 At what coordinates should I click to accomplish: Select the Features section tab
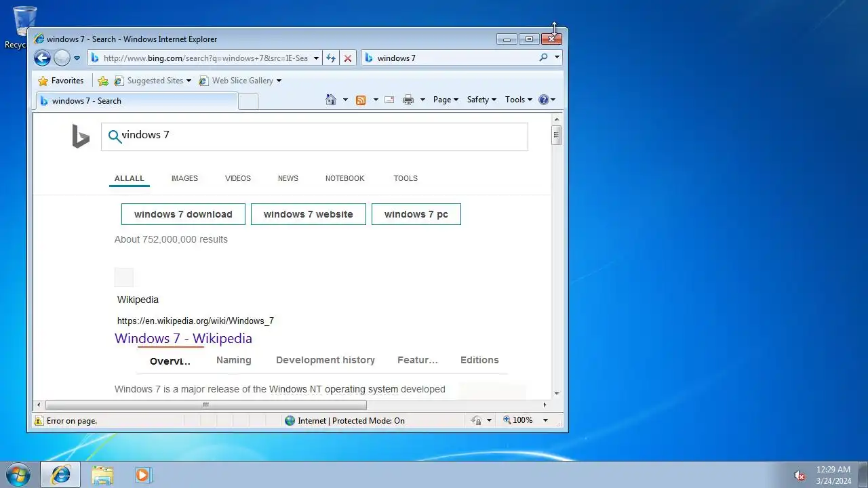click(418, 360)
